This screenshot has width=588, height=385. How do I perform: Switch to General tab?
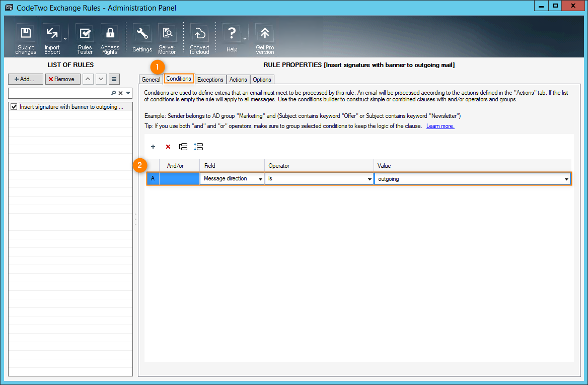pyautogui.click(x=151, y=80)
